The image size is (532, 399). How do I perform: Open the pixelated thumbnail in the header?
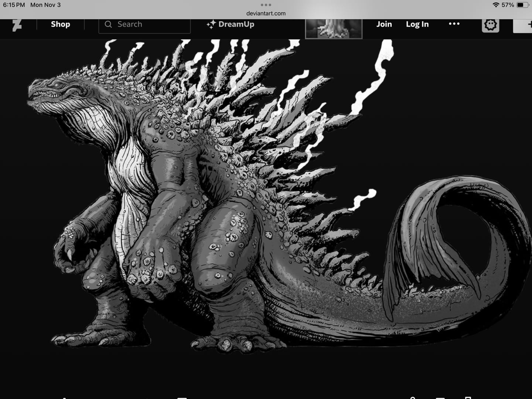[334, 28]
